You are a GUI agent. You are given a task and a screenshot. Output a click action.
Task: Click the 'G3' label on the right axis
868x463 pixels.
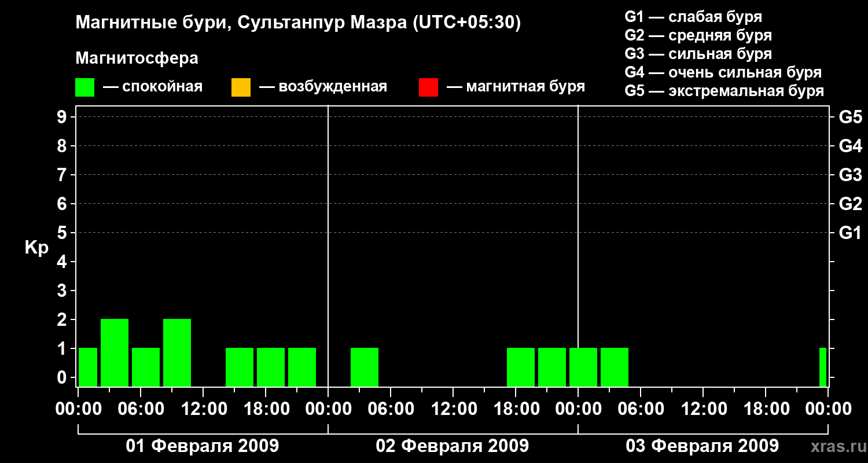tap(850, 175)
